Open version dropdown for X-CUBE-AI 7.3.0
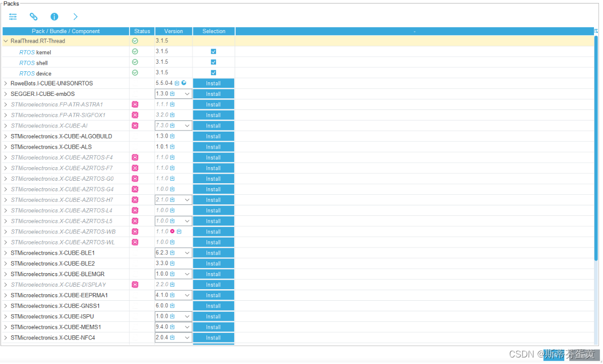 pyautogui.click(x=187, y=126)
